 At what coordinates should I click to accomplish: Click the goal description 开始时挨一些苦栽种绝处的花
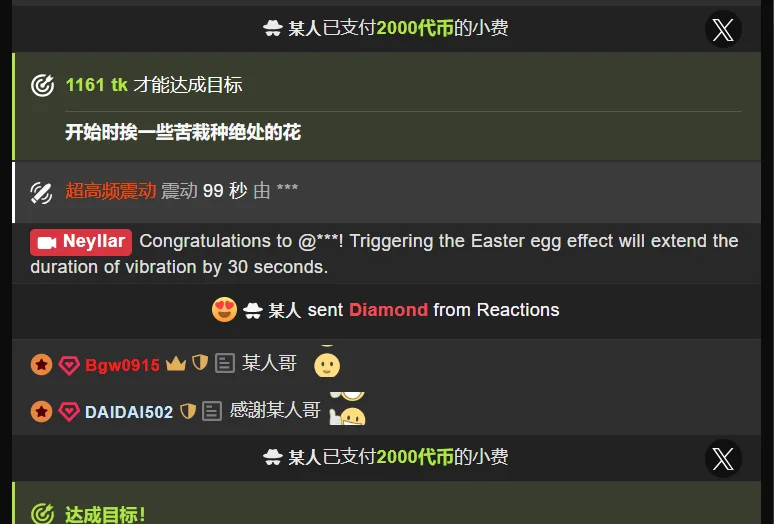coord(183,132)
